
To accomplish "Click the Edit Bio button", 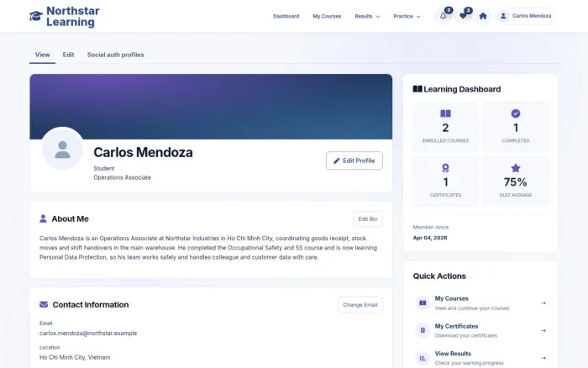I will pos(368,219).
